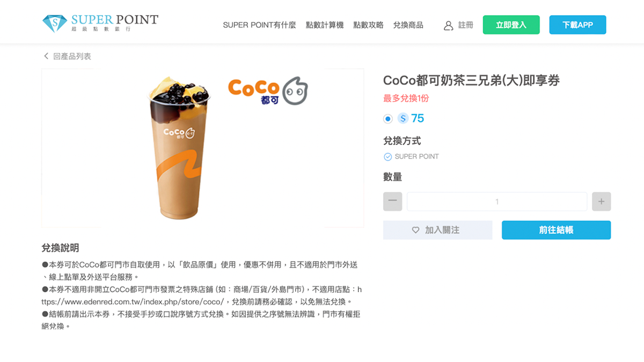Screen dimensions: 644x362
Task: Decrease quantity with the minus button
Action: pyautogui.click(x=392, y=201)
